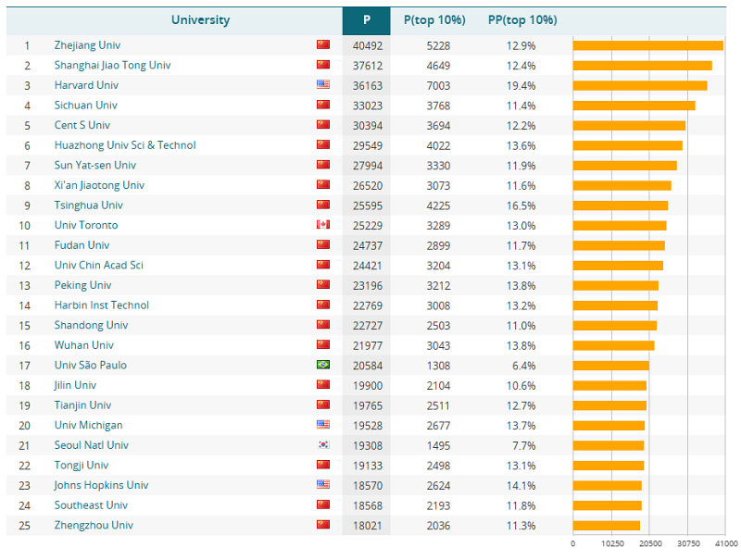Click the China flag beside Tsinghua Univ
The height and width of the screenshot is (560, 741).
[323, 205]
